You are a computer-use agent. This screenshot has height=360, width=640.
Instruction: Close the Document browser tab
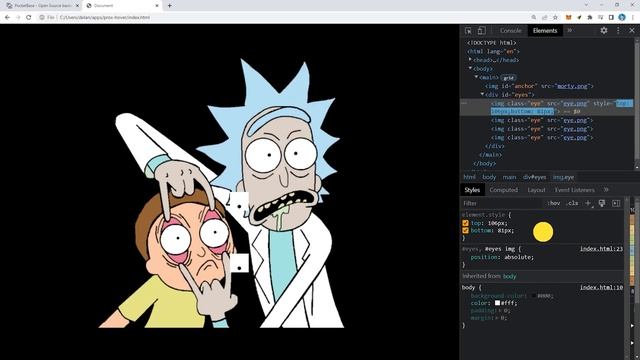(x=157, y=6)
